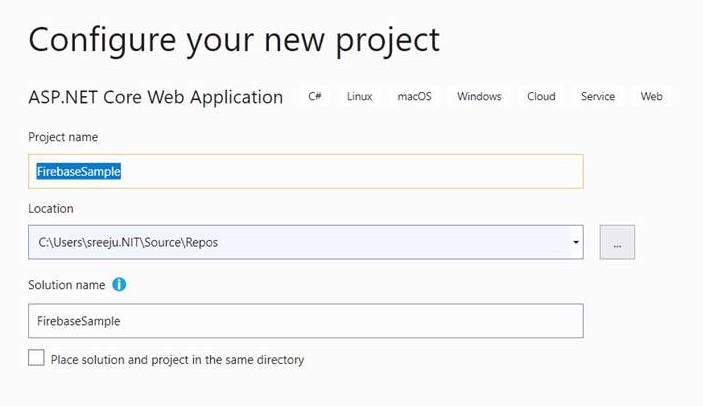Click the Cloud tag
This screenshot has height=406, width=703.
(x=541, y=97)
